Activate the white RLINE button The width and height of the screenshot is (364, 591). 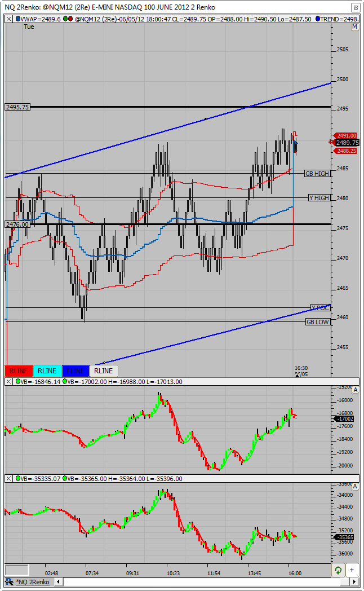pyautogui.click(x=104, y=371)
